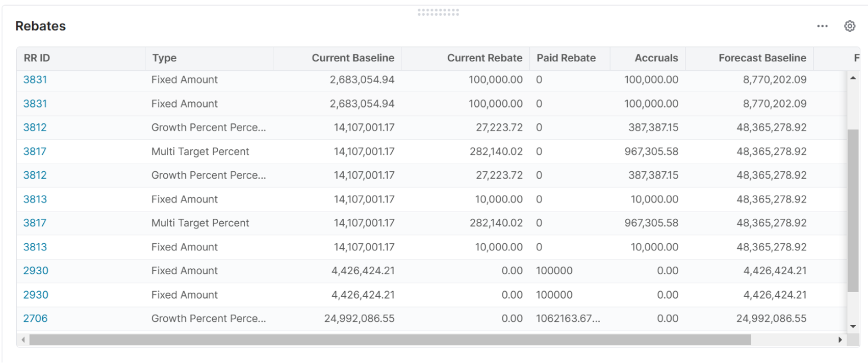Click the vertical scrollbar thumb
868x363 pixels.
[853, 210]
